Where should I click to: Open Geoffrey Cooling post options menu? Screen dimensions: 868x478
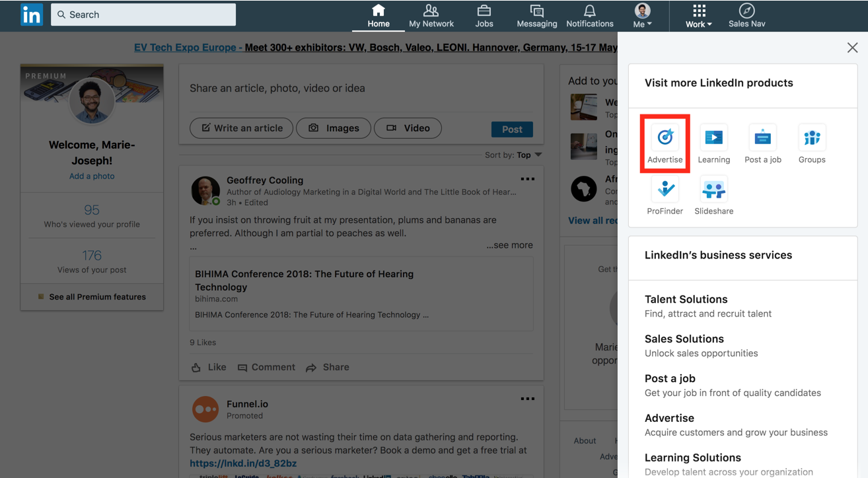pyautogui.click(x=527, y=179)
